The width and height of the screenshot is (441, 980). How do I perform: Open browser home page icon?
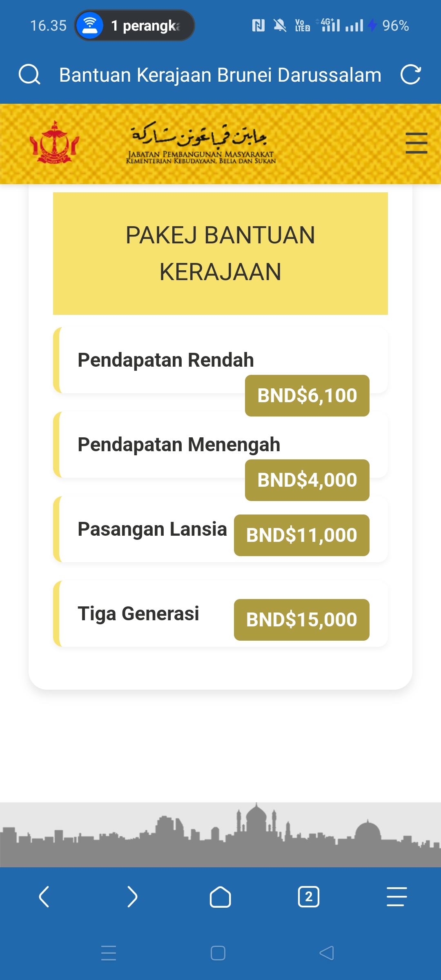click(220, 897)
